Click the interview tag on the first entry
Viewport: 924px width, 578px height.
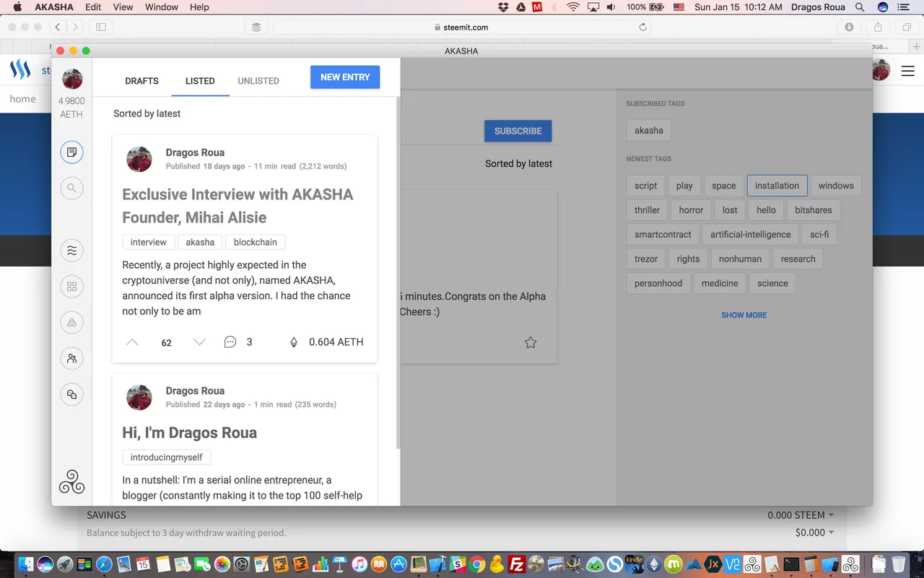point(149,242)
